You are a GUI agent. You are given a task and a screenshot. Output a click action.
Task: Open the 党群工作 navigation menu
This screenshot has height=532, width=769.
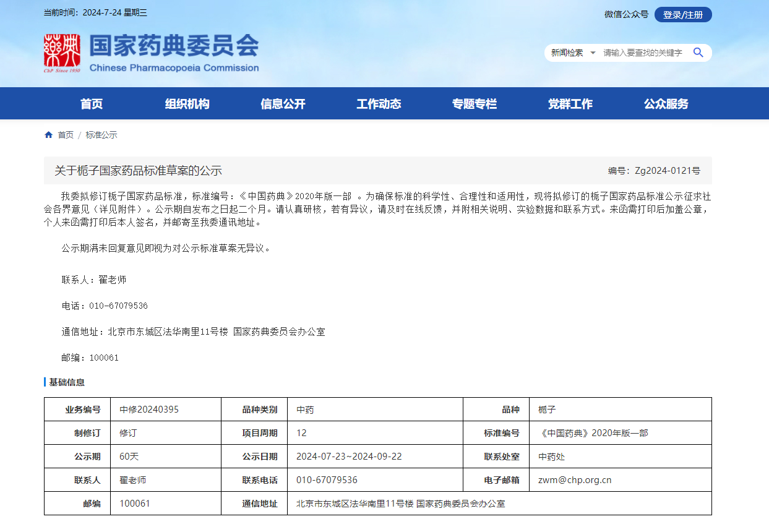(570, 104)
